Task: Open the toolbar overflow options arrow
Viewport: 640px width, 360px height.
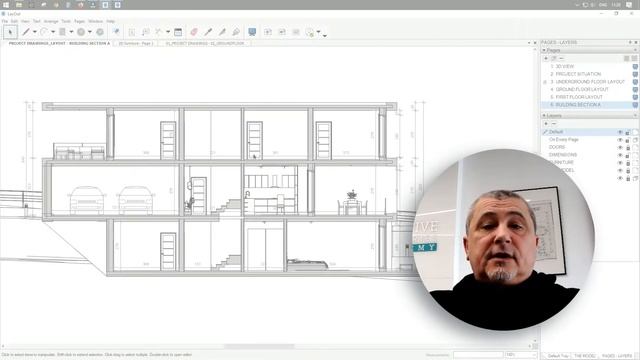Action: (x=325, y=36)
